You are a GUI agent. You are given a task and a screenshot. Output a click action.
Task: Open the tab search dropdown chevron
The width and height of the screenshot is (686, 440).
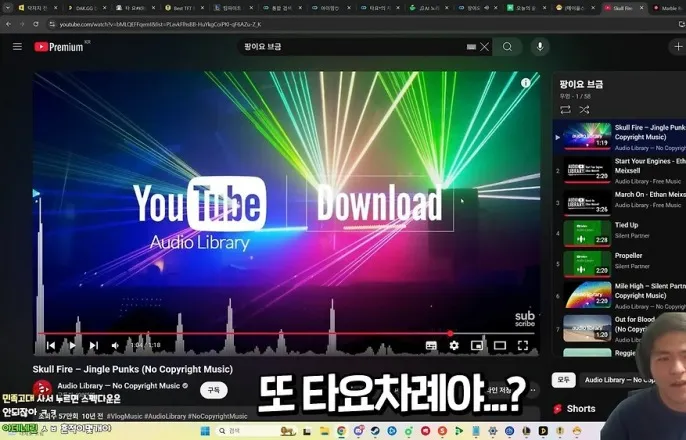coord(7,7)
